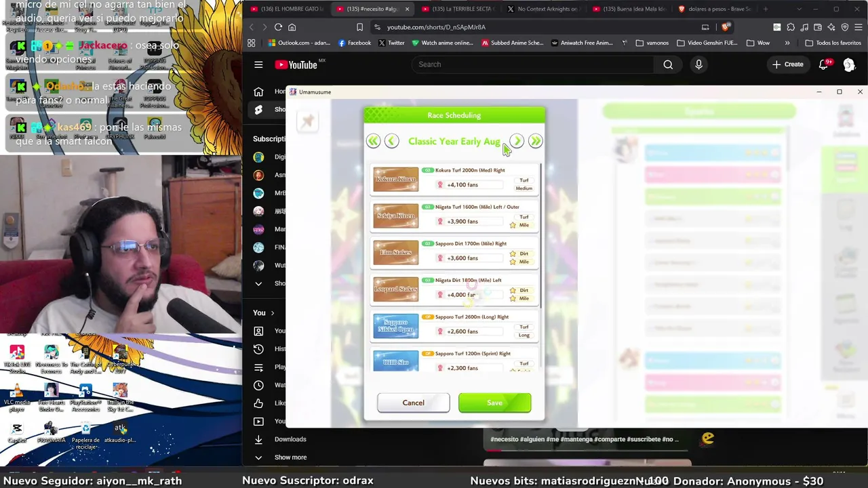The image size is (868, 488).
Task: Switch to 'La TERRIBLE SECTA' browser tab
Action: 458,9
